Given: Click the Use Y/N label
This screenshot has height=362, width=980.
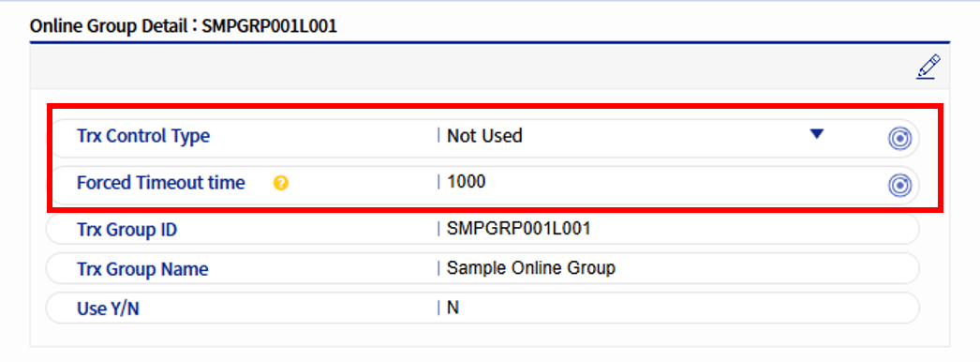Looking at the screenshot, I should [x=108, y=309].
